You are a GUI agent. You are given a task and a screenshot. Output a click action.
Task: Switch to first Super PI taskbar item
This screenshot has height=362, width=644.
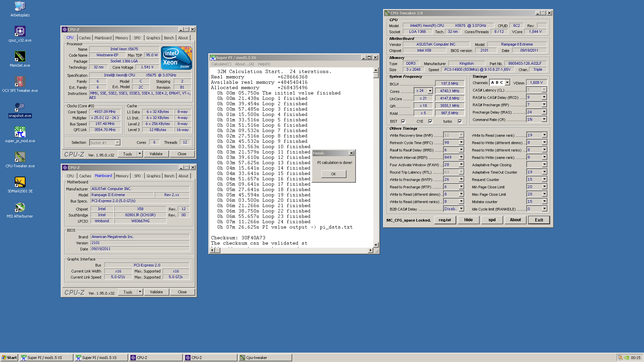(46, 358)
